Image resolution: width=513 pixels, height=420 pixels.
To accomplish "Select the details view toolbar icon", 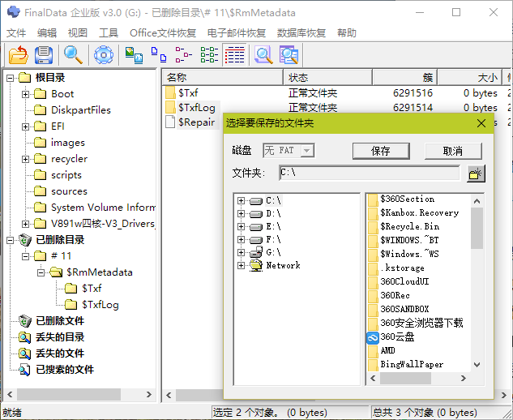I will coord(234,54).
